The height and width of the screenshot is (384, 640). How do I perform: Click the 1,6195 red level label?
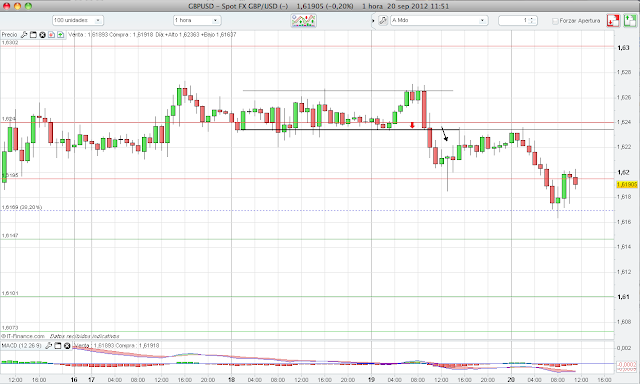click(11, 175)
